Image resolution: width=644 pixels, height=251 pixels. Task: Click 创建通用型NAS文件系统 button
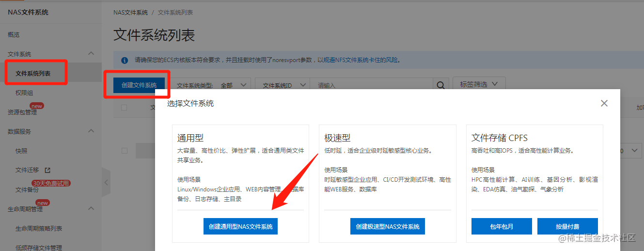coord(240,226)
